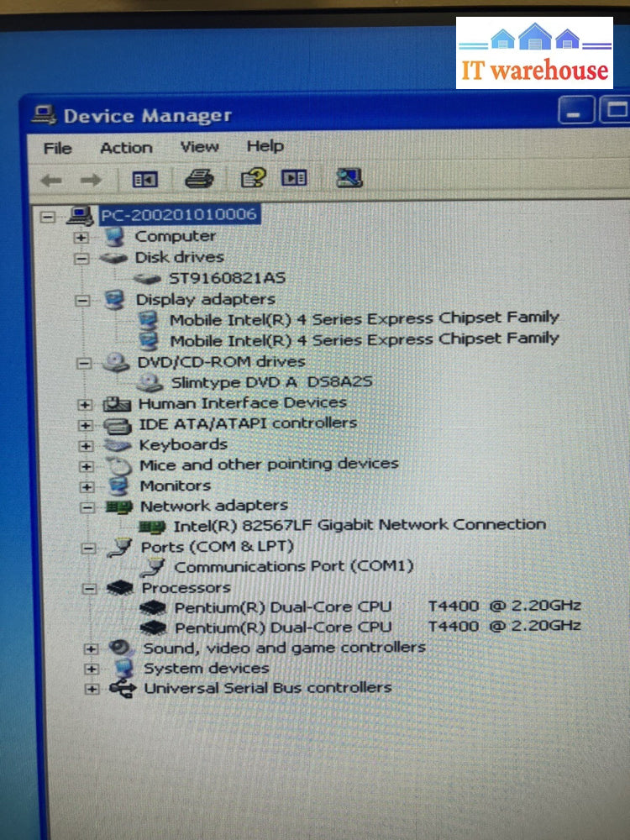Click the Human Interface Devices icon

pos(117,404)
